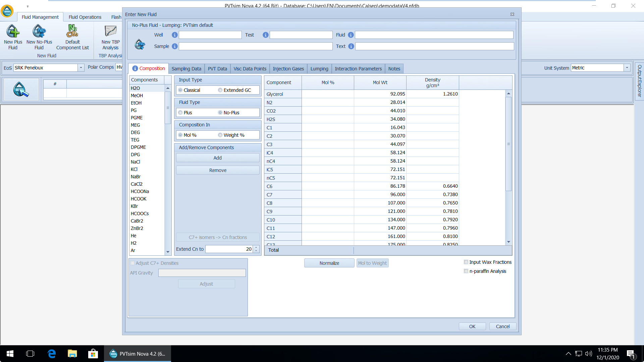Image resolution: width=644 pixels, height=362 pixels.
Task: Click the info icon next to Test
Action: pos(265,35)
